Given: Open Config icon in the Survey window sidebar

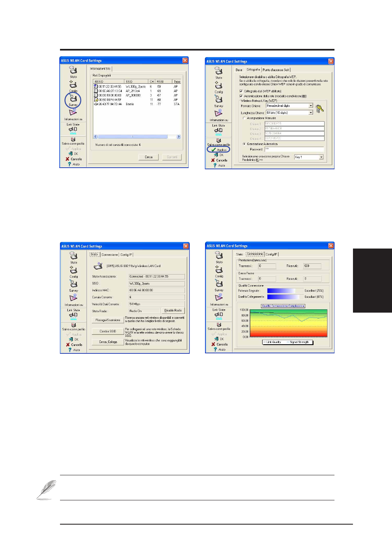Looking at the screenshot, I should (x=73, y=84).
